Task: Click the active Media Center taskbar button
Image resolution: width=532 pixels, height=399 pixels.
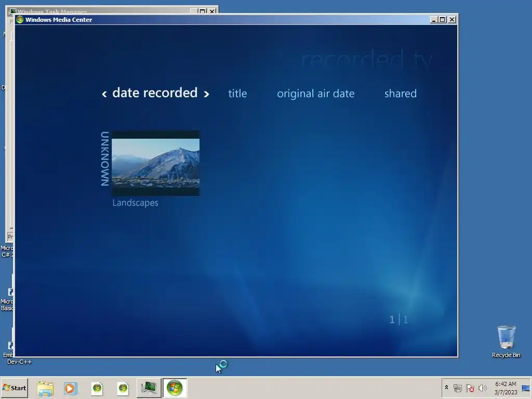Action: coord(175,388)
